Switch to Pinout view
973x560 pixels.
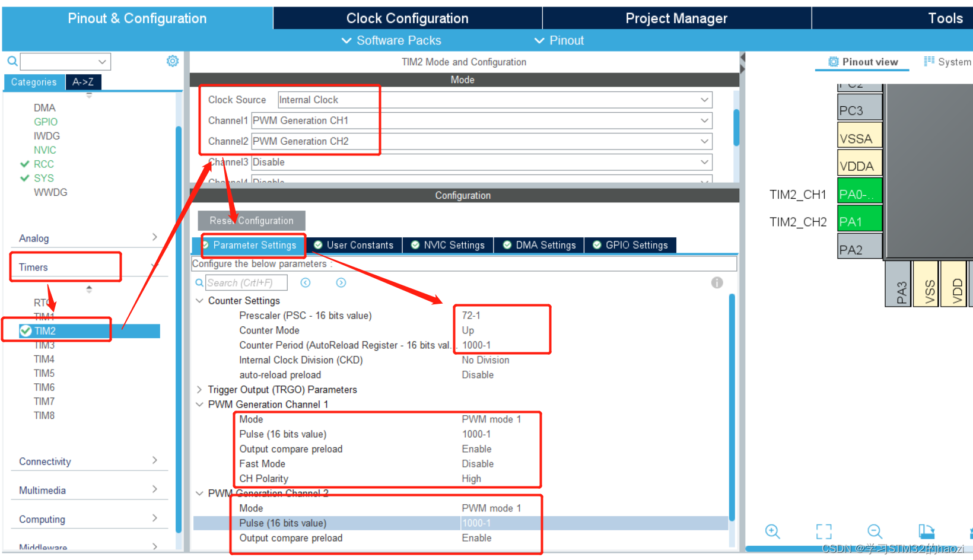(863, 62)
